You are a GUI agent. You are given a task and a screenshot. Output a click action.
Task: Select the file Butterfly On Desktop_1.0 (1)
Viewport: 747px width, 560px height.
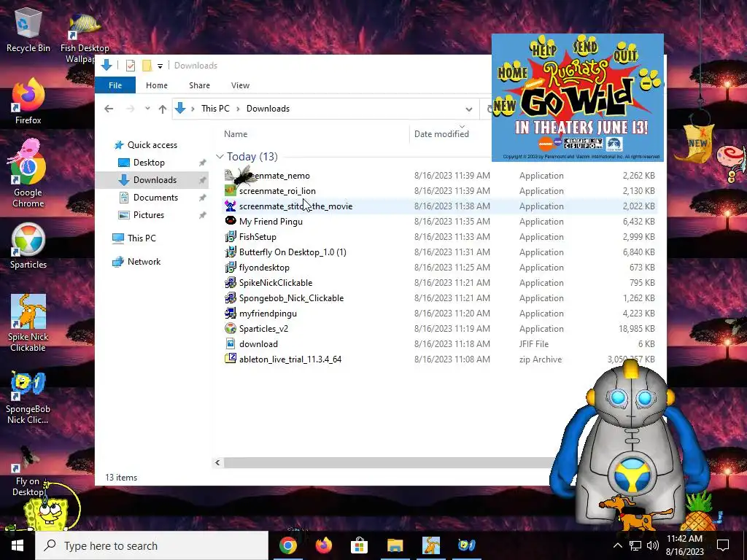pyautogui.click(x=293, y=252)
